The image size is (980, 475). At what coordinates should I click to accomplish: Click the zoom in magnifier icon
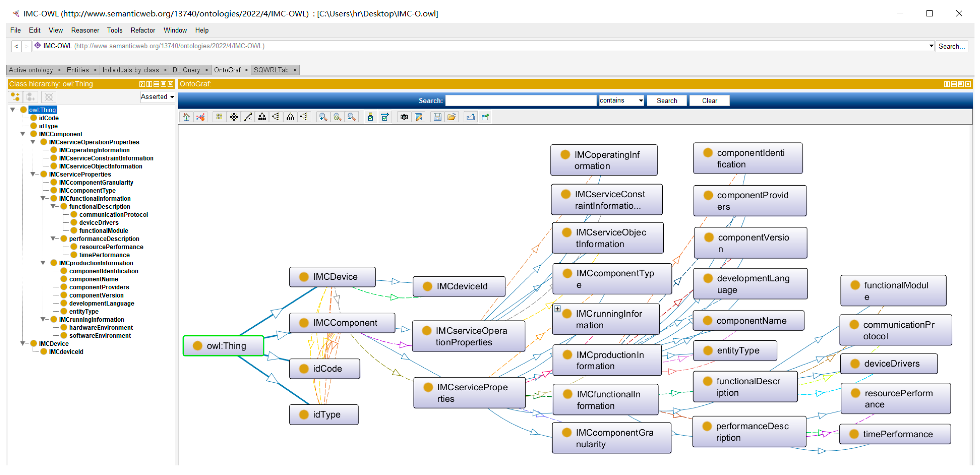[323, 117]
